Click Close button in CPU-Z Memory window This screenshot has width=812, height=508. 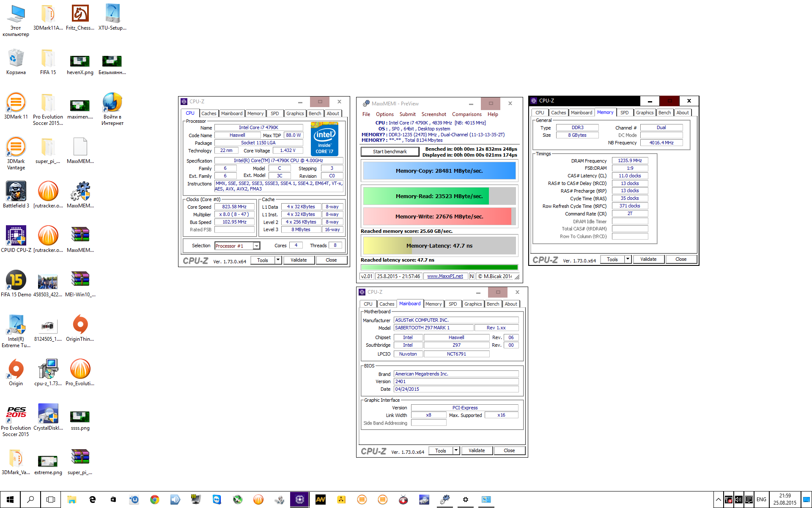681,259
